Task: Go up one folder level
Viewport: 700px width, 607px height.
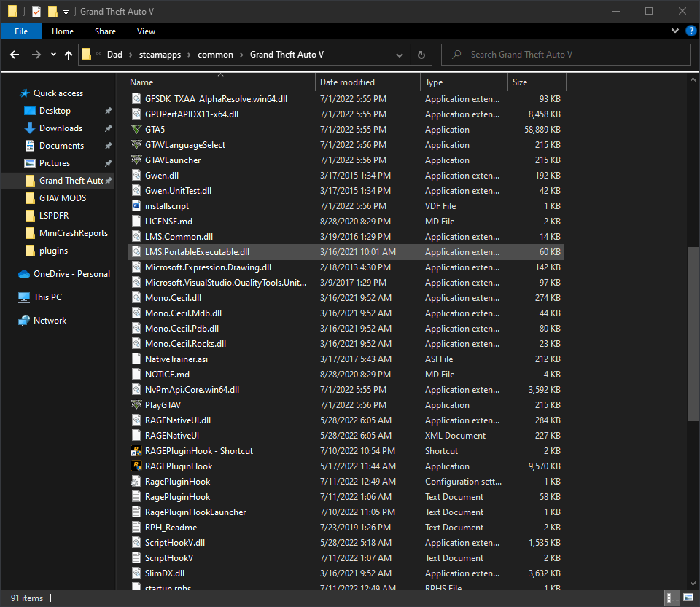Action: [x=69, y=55]
